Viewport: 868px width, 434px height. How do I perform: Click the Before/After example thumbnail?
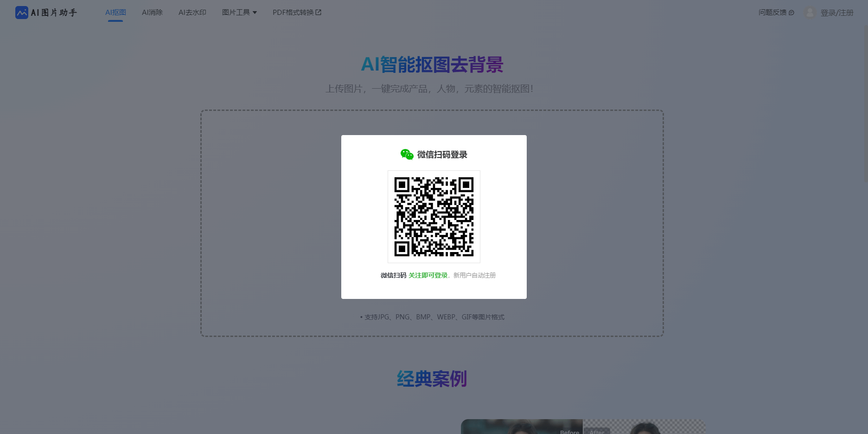click(x=583, y=427)
